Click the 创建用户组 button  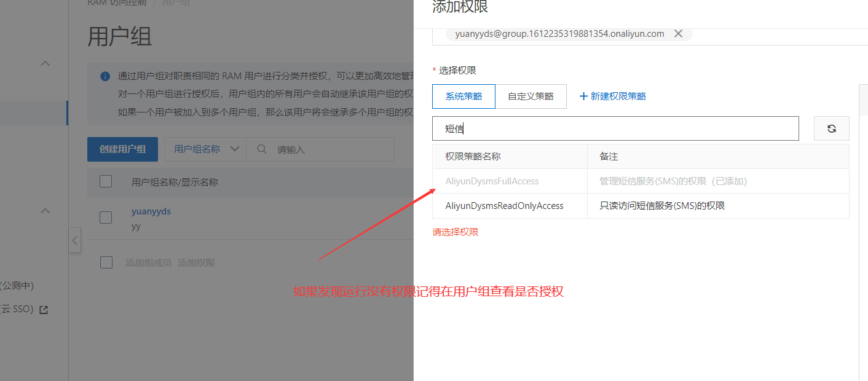click(122, 149)
